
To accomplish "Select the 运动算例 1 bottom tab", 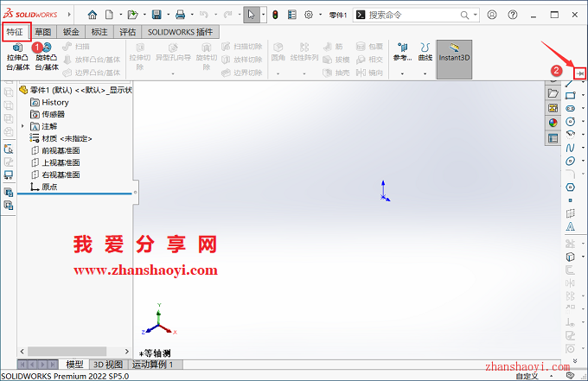I will point(153,364).
